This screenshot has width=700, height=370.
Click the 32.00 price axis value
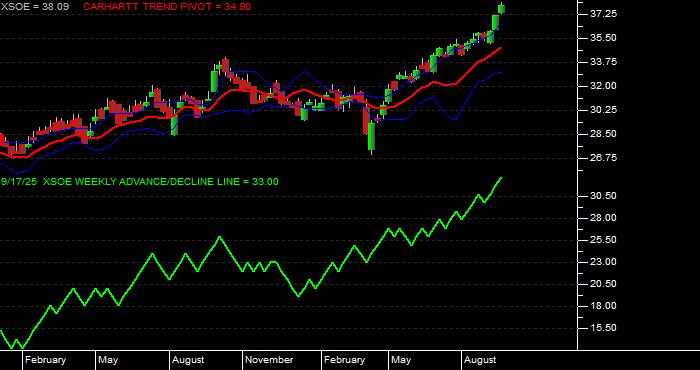tap(603, 86)
